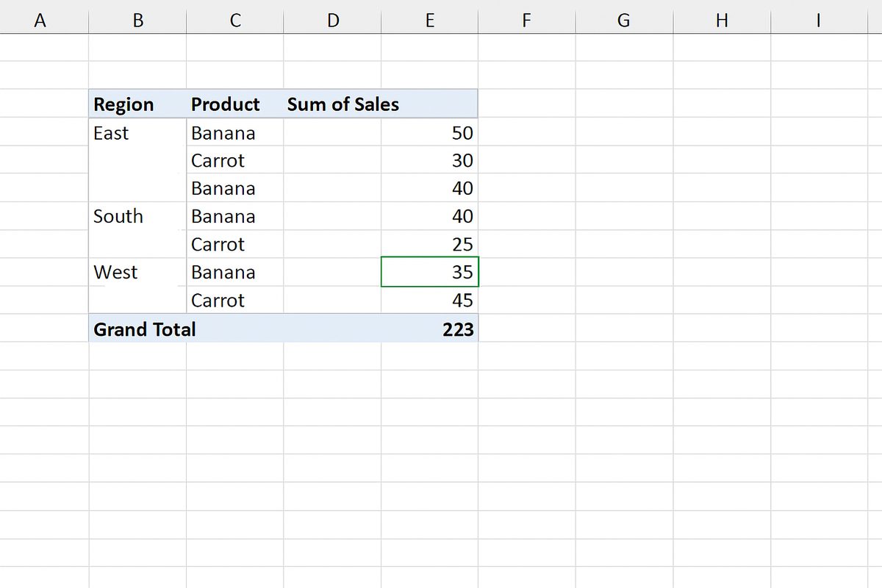882x588 pixels.
Task: Select the West region cell
Action: [x=137, y=272]
